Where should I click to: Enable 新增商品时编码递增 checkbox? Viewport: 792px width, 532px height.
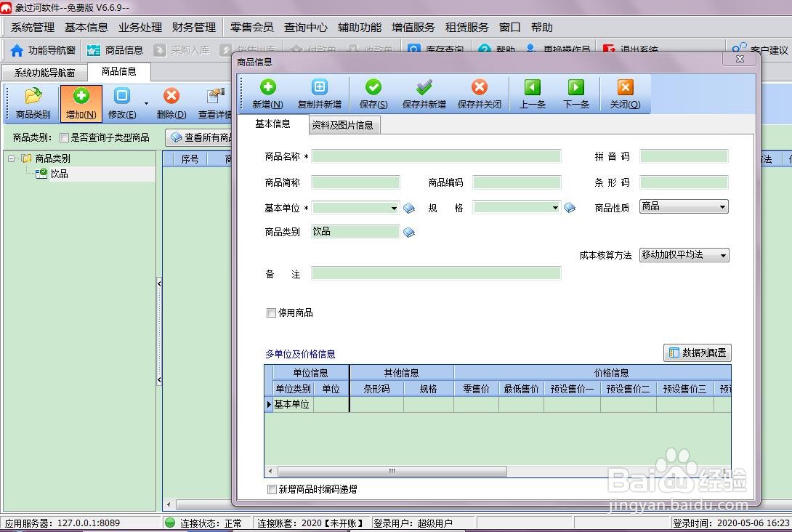[x=272, y=489]
